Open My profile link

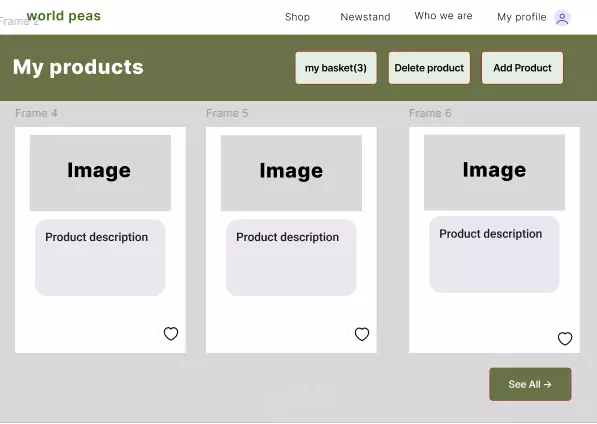pyautogui.click(x=522, y=17)
